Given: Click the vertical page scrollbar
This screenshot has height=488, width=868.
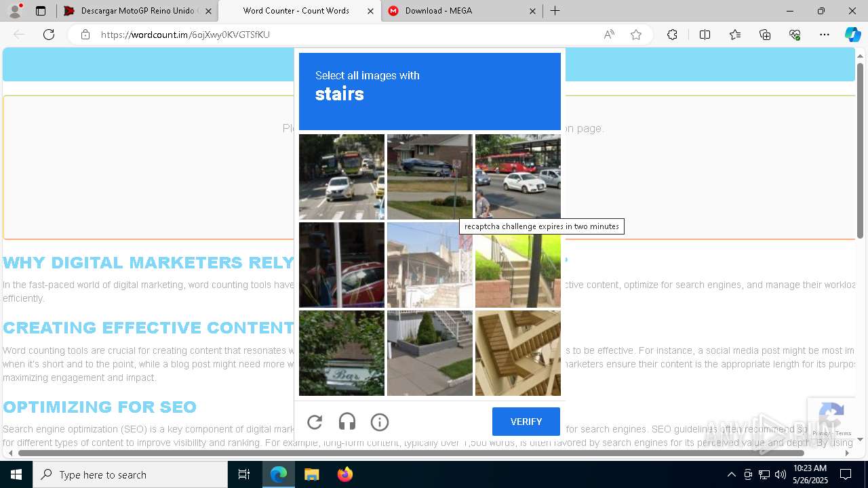Looking at the screenshot, I should coord(861,150).
